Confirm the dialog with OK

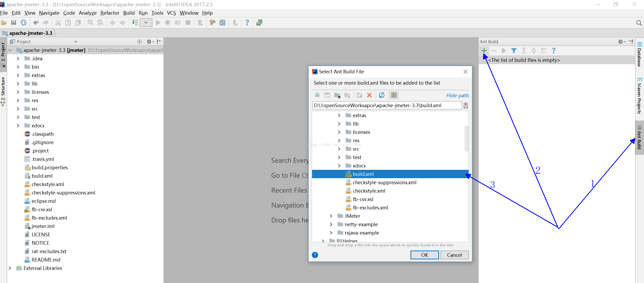(x=425, y=255)
